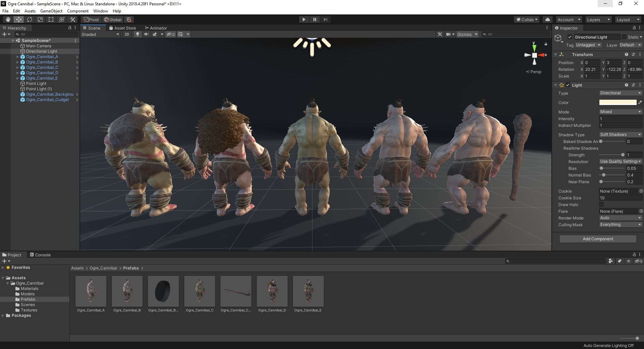Toggle the Global handle rotation button
This screenshot has height=349, width=644.
tap(113, 19)
